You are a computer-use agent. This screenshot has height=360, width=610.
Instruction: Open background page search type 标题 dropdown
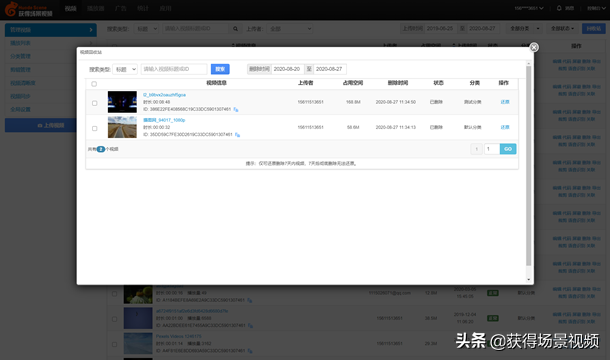pyautogui.click(x=146, y=29)
